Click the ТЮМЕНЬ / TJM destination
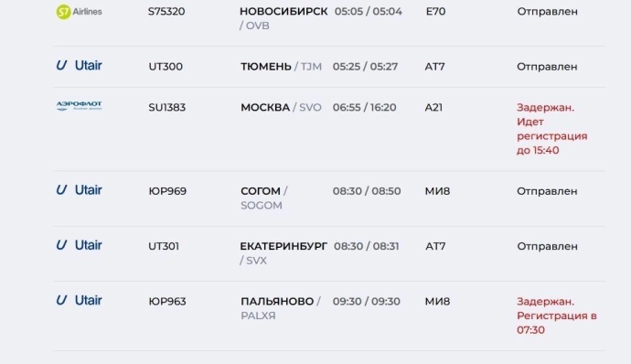The width and height of the screenshot is (631, 364). point(281,67)
